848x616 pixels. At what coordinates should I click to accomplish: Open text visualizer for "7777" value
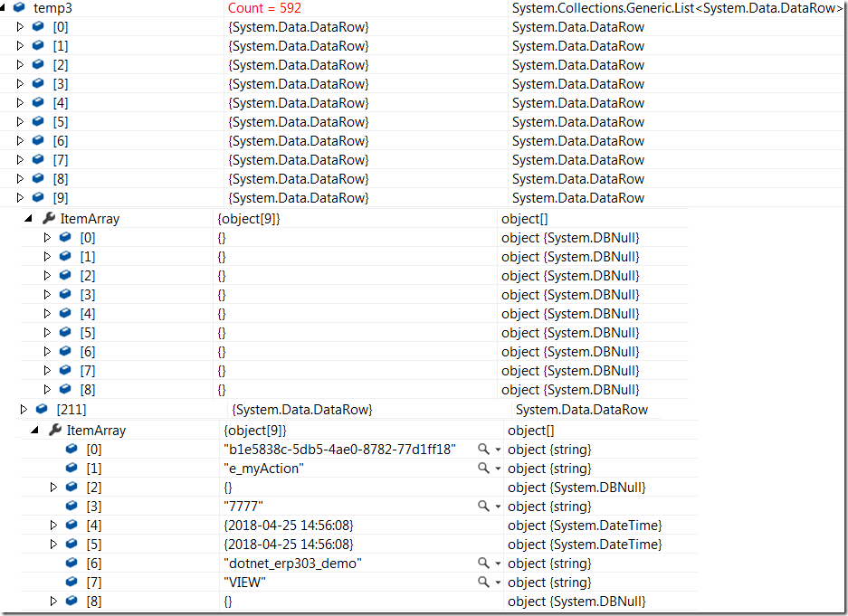tap(483, 506)
